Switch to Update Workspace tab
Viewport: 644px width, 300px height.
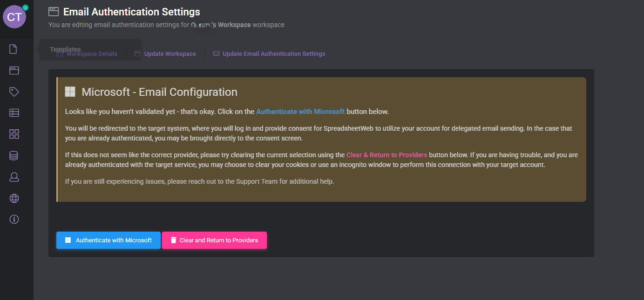click(x=165, y=54)
